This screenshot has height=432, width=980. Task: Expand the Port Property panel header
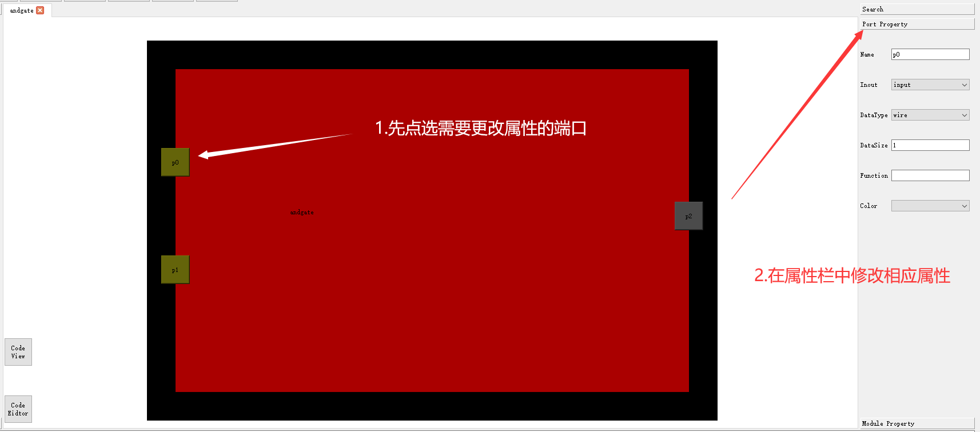(x=917, y=24)
